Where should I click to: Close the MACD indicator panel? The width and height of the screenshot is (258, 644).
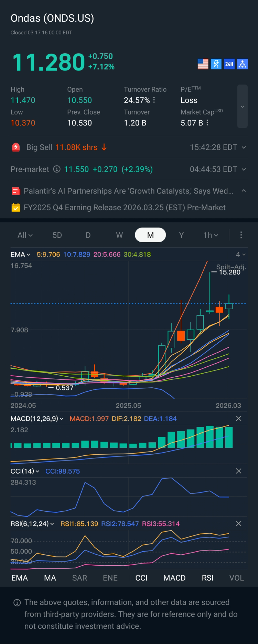click(239, 419)
